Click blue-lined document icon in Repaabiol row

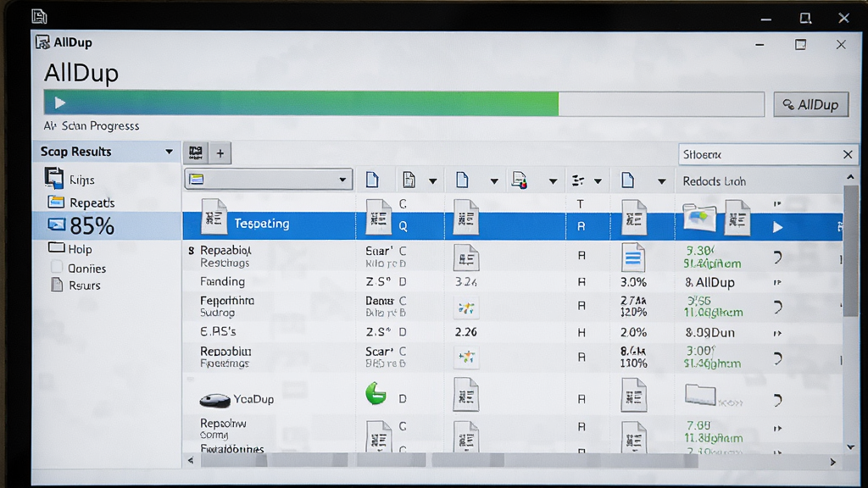(633, 258)
